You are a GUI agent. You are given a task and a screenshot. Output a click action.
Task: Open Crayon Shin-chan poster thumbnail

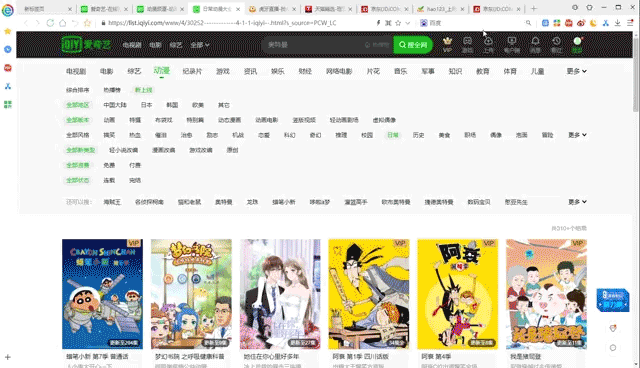point(102,294)
